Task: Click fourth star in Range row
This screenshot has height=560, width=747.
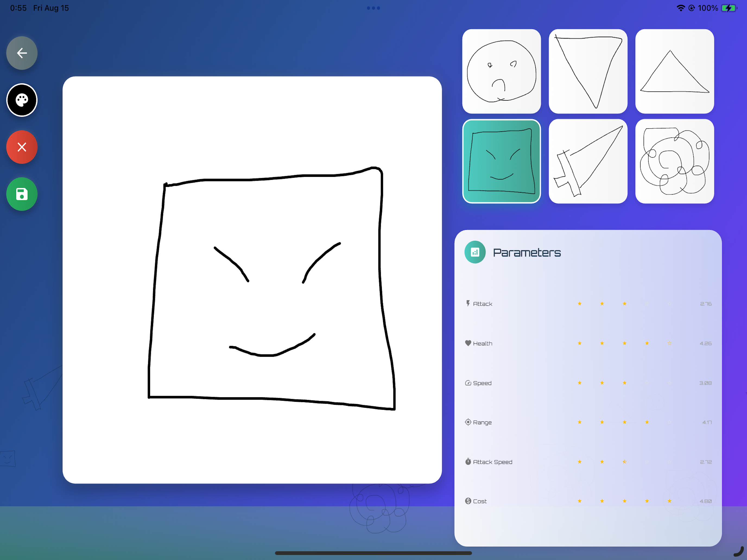Action: (x=647, y=422)
